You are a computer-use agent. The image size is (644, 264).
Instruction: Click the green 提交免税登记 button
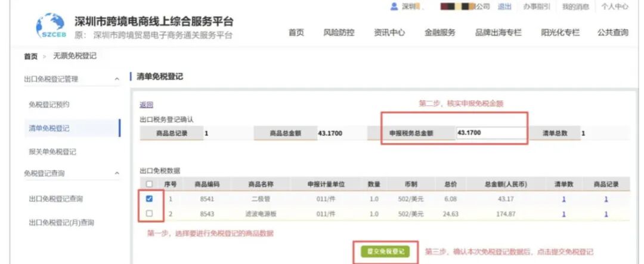(x=385, y=251)
